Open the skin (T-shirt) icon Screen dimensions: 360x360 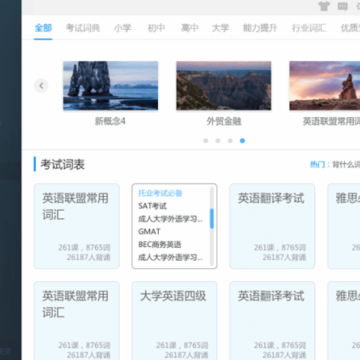(x=324, y=6)
